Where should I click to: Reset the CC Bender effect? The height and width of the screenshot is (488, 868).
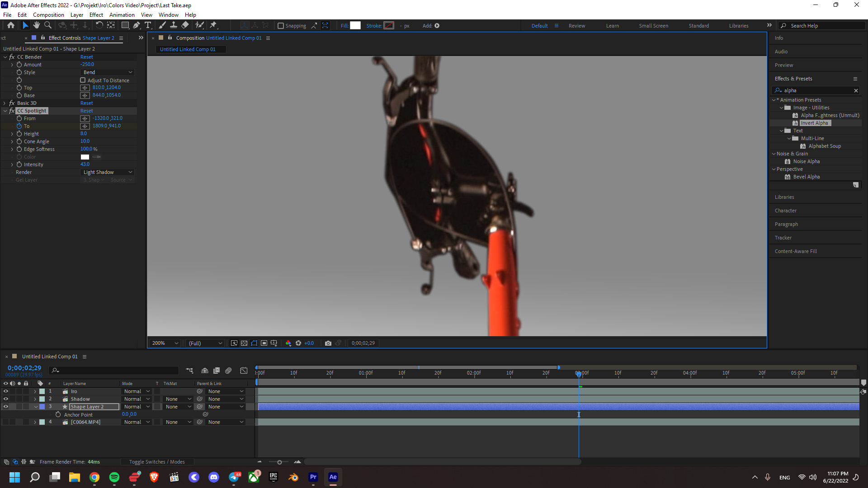pyautogui.click(x=86, y=57)
